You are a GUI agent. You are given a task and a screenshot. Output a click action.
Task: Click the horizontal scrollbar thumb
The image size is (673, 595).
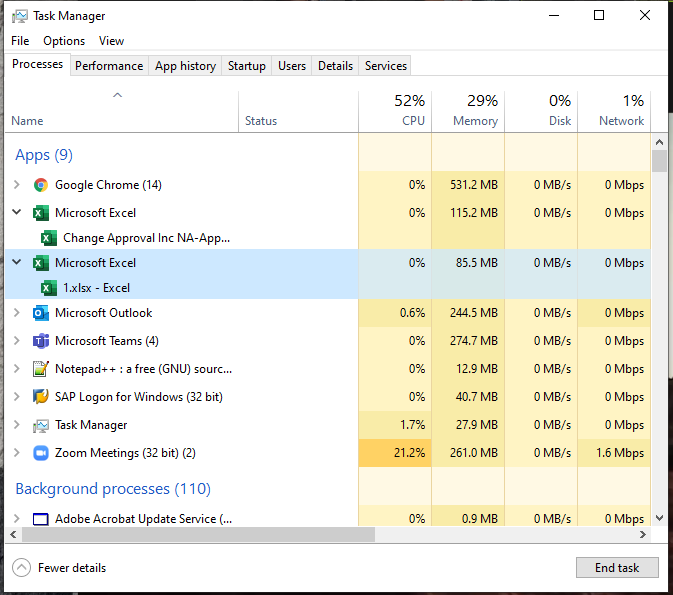pos(198,534)
